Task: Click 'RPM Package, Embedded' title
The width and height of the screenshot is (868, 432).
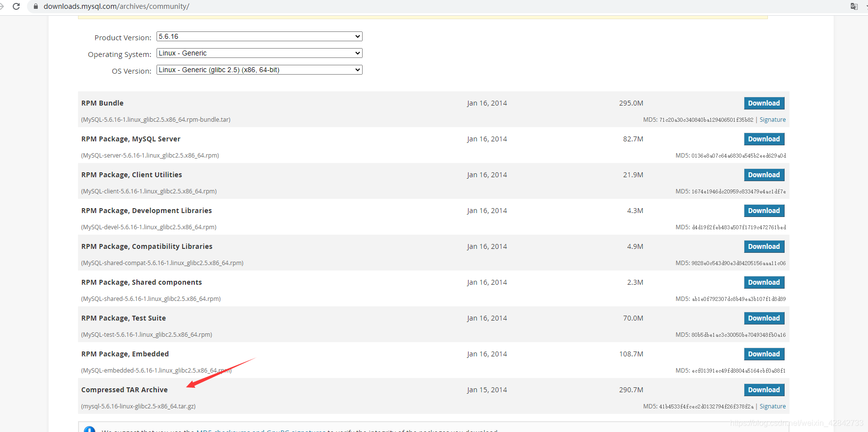Action: coord(125,354)
